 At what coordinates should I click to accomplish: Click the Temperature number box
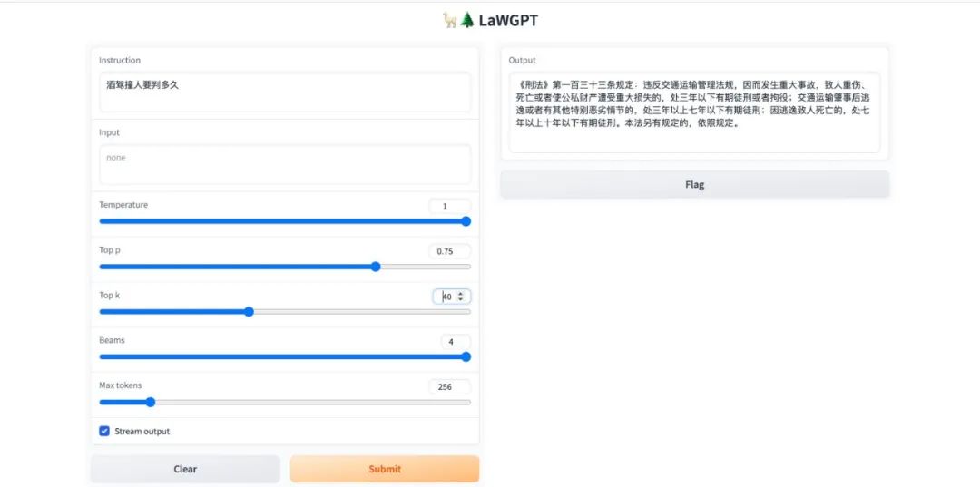[x=450, y=206]
